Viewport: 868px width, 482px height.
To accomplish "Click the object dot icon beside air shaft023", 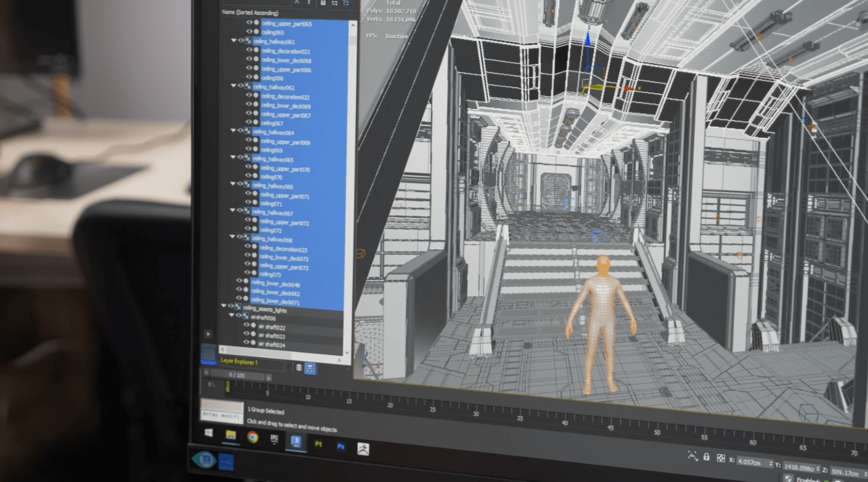I will coord(253,335).
